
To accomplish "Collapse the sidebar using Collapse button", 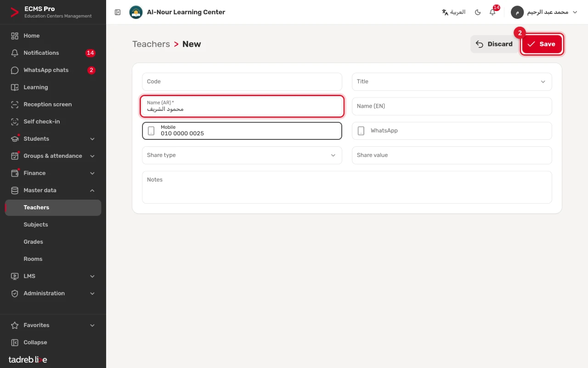I will 53,343.
